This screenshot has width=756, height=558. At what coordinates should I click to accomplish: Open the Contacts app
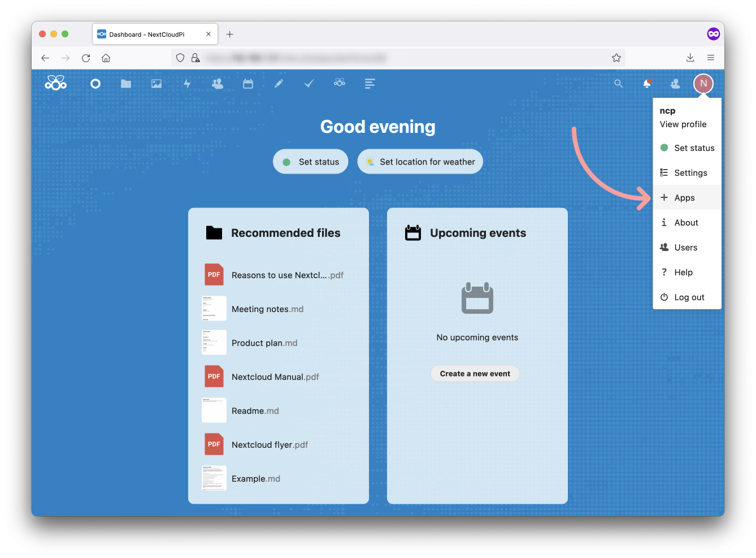click(217, 83)
